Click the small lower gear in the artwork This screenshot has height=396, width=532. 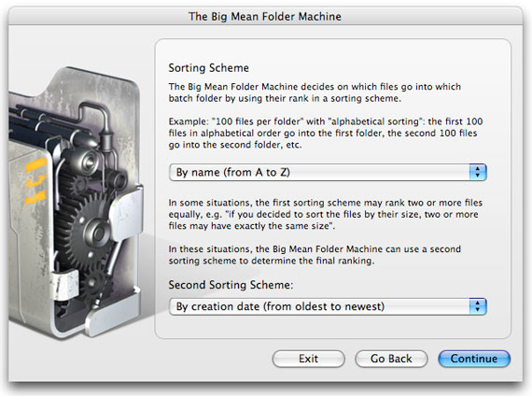click(x=93, y=286)
